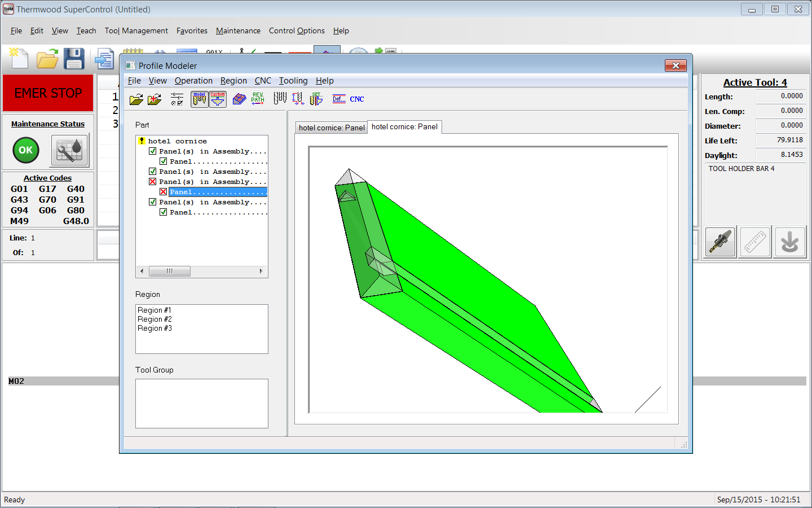Select the Custom profile tool icon

[218, 99]
